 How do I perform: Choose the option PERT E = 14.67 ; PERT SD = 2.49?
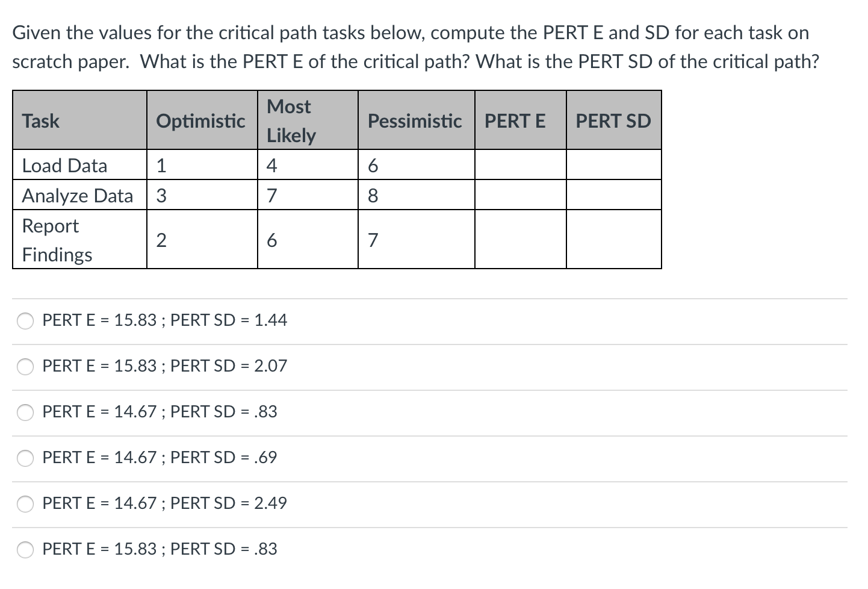pos(25,504)
